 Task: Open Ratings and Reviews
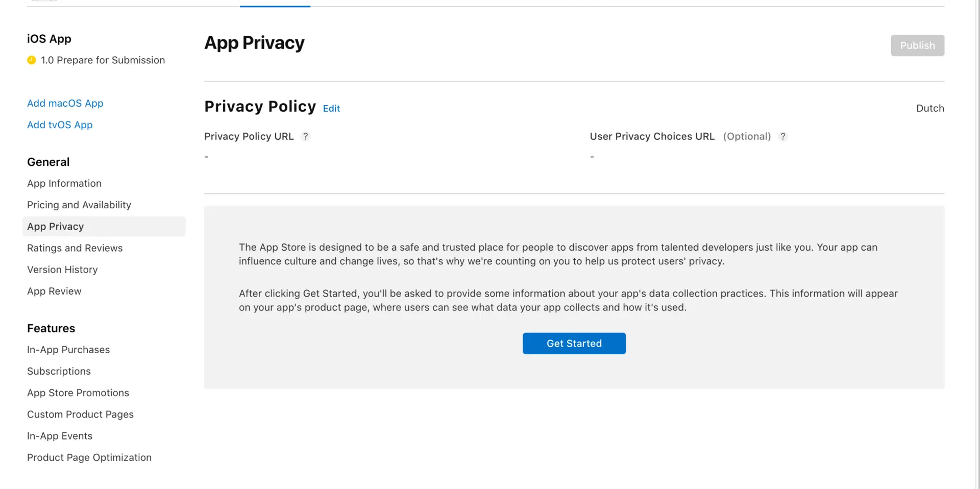[x=75, y=248]
